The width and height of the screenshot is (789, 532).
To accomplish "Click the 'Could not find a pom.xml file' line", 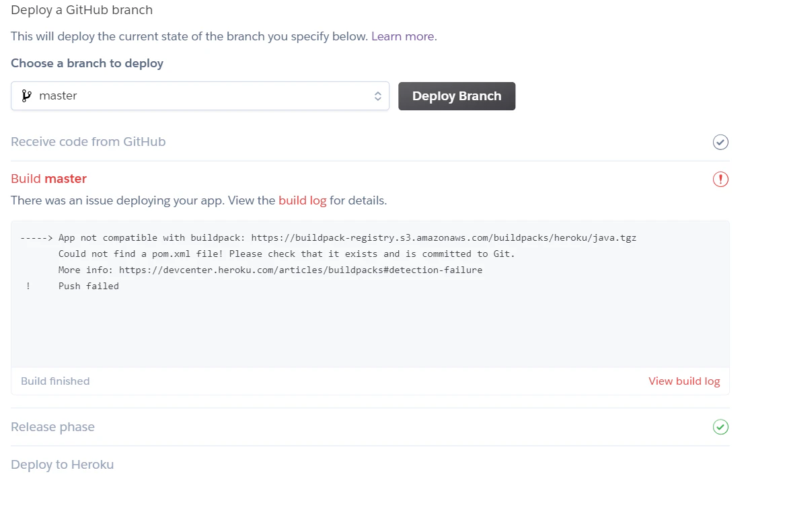I will (287, 254).
